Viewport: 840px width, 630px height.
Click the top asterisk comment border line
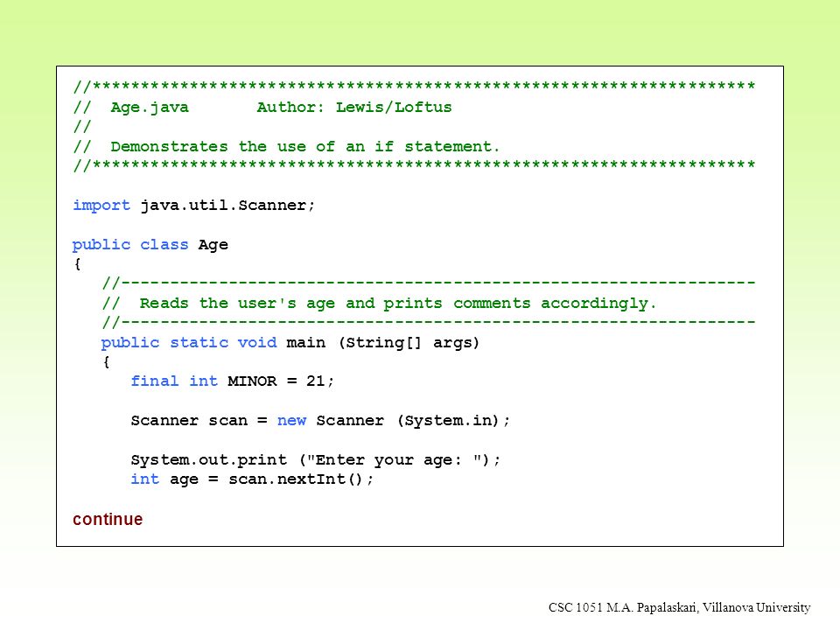[414, 87]
